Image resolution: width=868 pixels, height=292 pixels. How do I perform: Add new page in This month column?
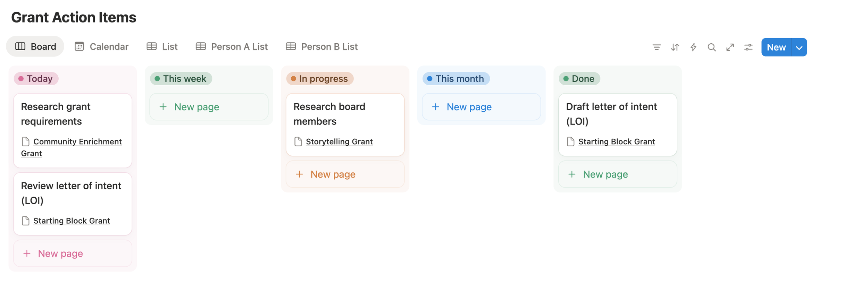pyautogui.click(x=481, y=107)
